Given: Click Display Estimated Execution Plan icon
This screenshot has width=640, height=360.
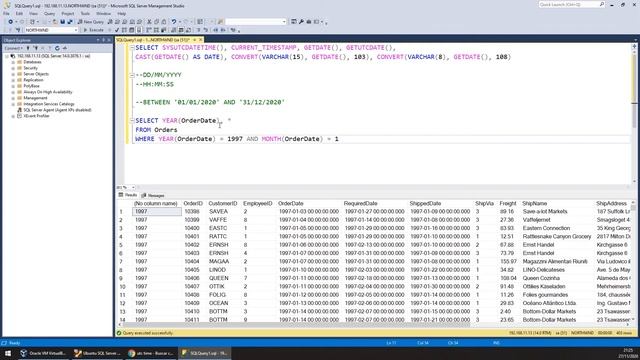Looking at the screenshot, I should (x=124, y=30).
